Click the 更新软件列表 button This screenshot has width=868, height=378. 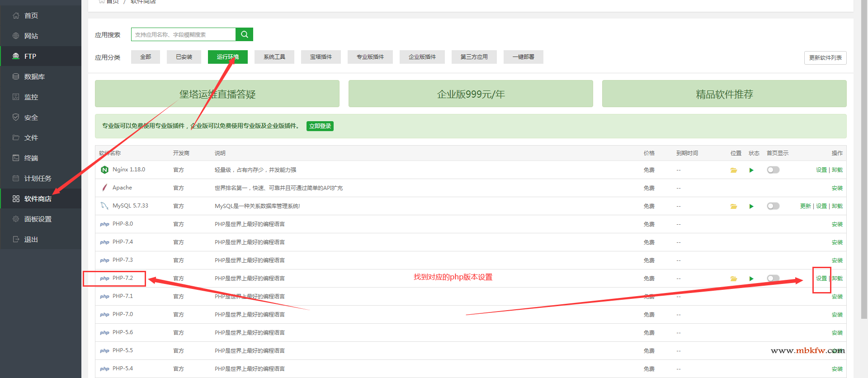(x=825, y=58)
